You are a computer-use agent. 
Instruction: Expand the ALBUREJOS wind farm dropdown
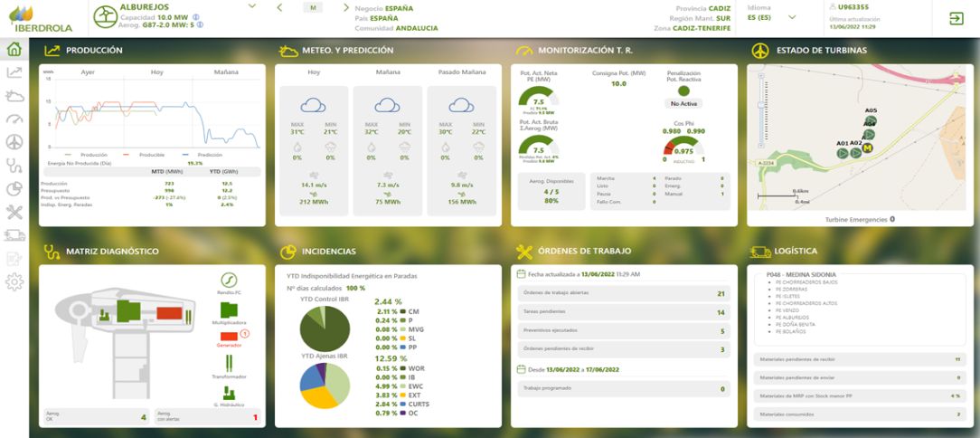pos(254,7)
